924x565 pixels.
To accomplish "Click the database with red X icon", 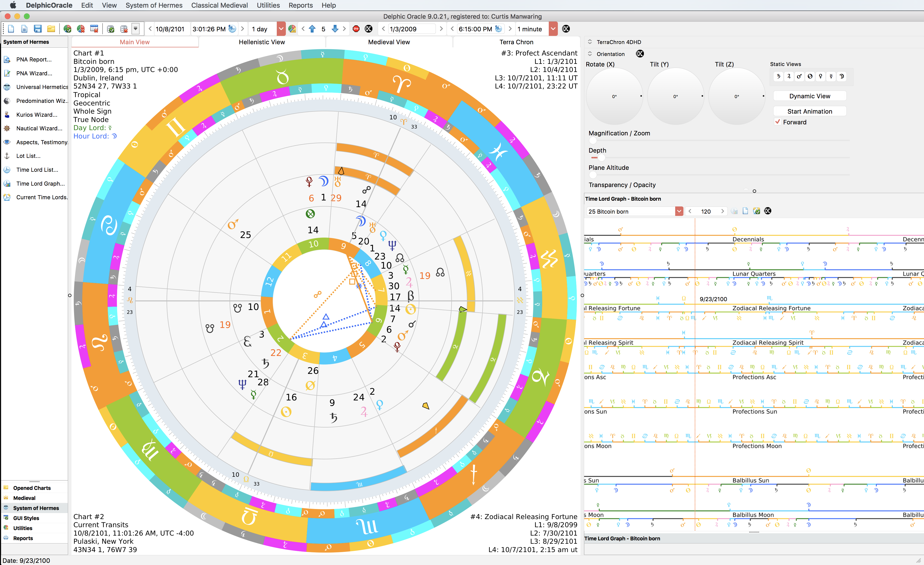I will tap(124, 29).
